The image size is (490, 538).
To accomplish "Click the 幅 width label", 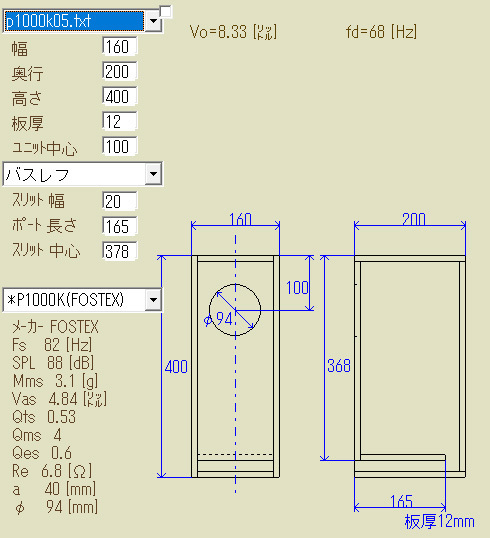I will coord(20,48).
